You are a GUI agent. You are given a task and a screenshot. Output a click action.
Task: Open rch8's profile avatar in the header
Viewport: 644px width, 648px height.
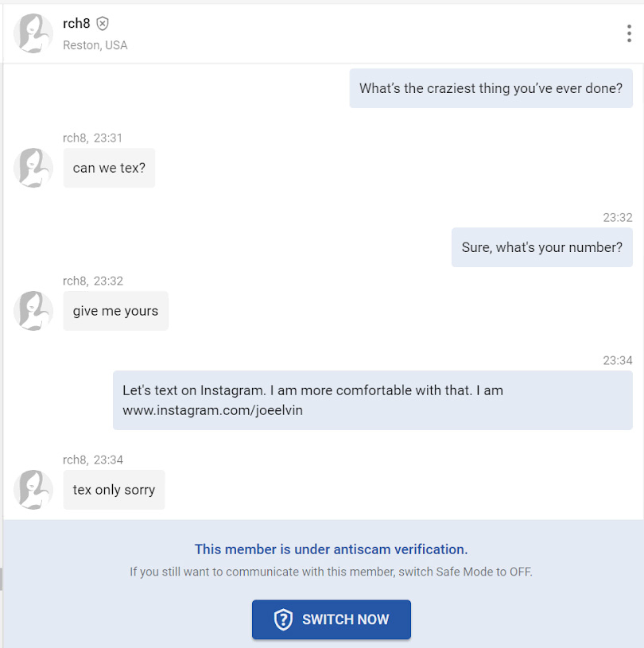[33, 33]
